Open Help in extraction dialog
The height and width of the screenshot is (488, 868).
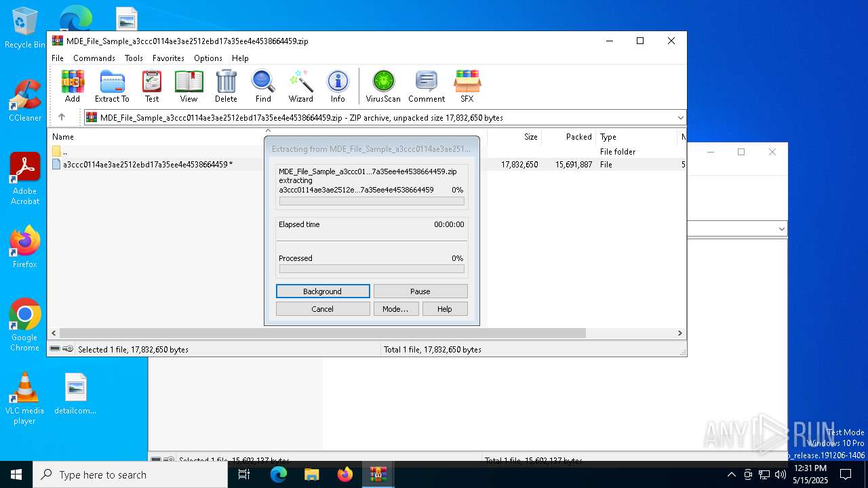pyautogui.click(x=445, y=309)
